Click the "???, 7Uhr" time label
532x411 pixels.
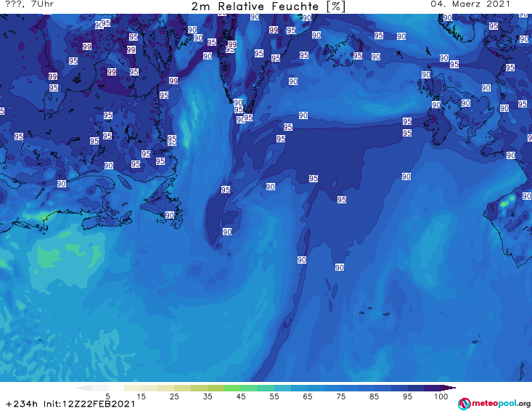point(30,4)
